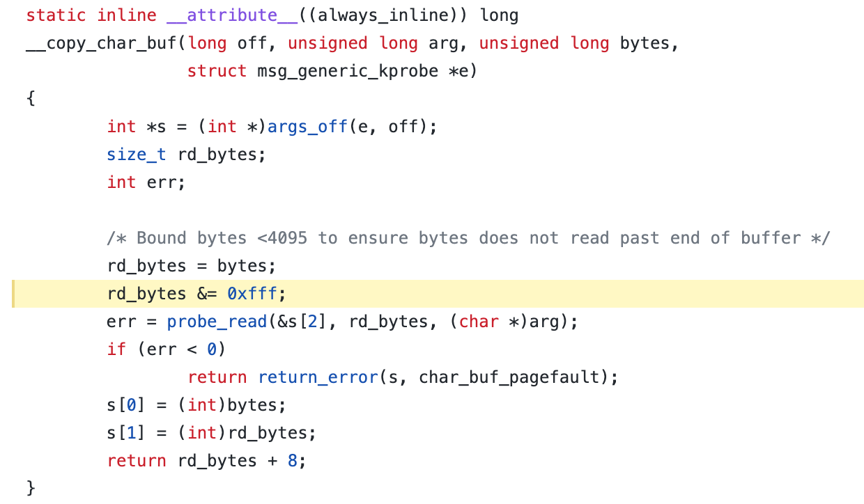Select the highlighted rd_bytes &= 0xfff line
The height and width of the screenshot is (504, 864).
click(x=195, y=293)
